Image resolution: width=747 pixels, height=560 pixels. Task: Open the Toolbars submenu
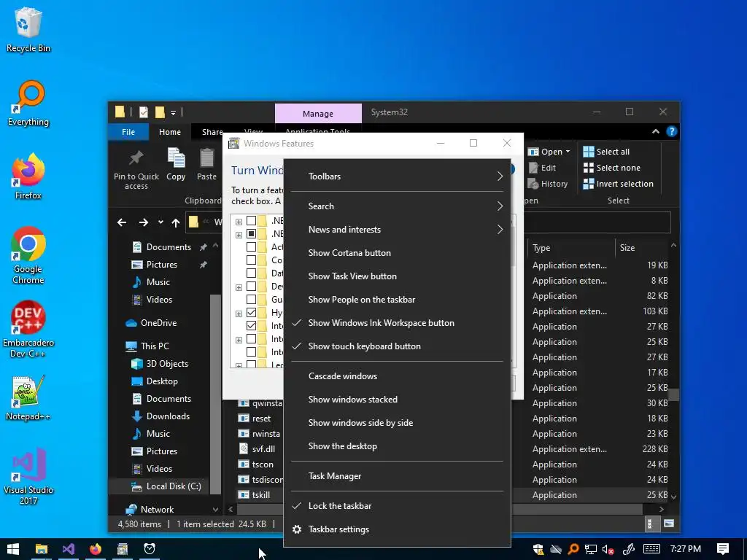pos(397,176)
